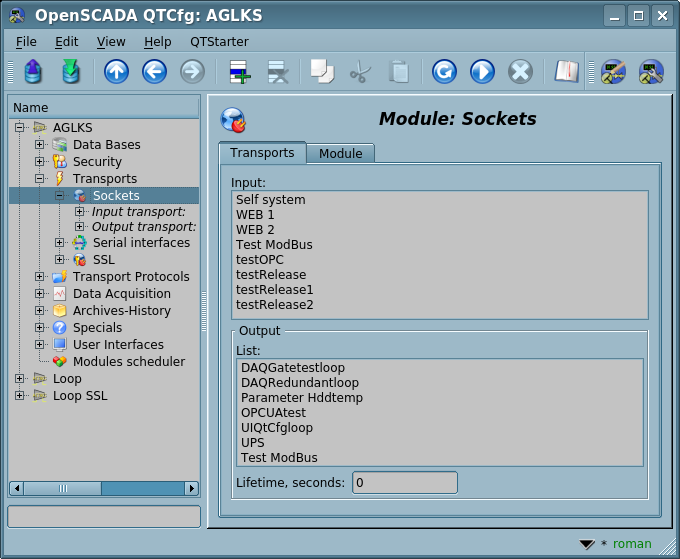This screenshot has width=680, height=559.
Task: Open the Edit menu
Action: pyautogui.click(x=66, y=42)
